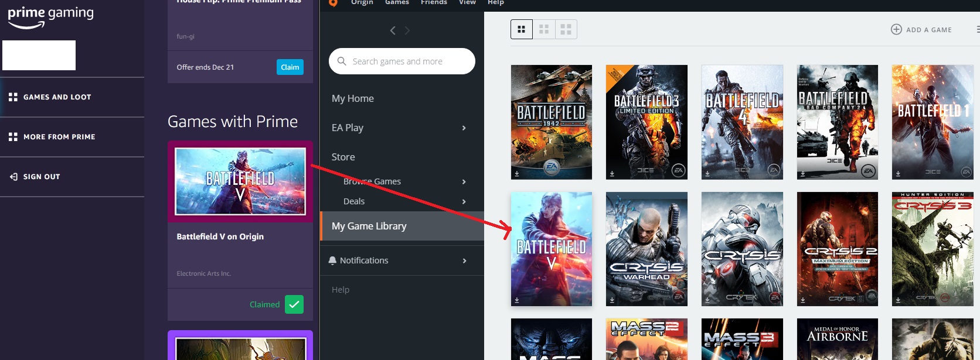980x360 pixels.
Task: Select Store in the Origin sidebar
Action: coord(343,157)
